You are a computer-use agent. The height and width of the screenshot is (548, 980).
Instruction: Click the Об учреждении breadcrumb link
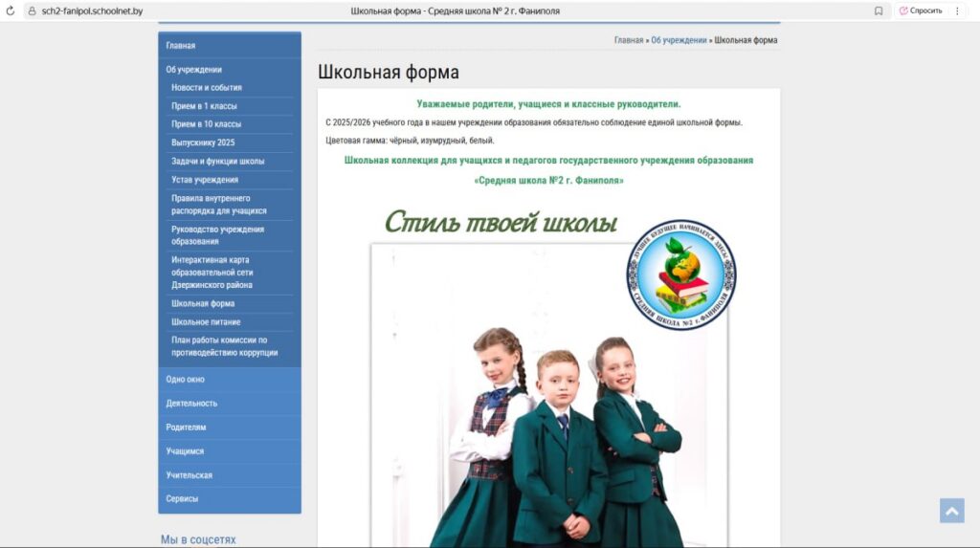(x=679, y=40)
